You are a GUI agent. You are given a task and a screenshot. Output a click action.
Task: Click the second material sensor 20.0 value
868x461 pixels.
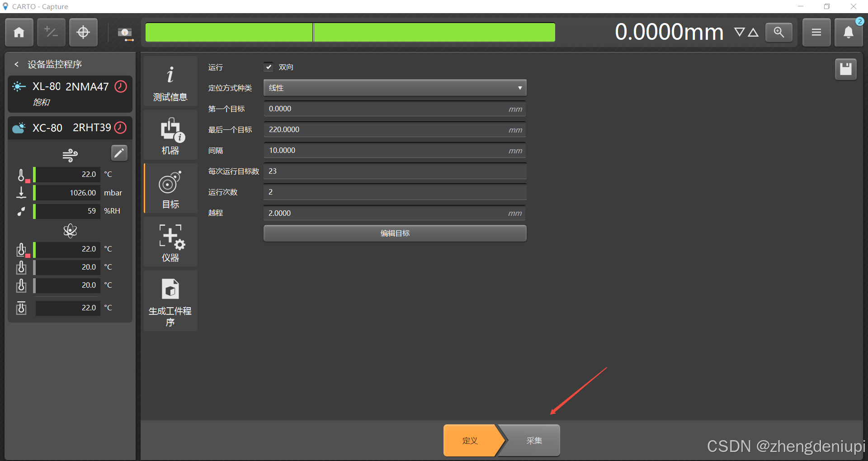(68, 267)
